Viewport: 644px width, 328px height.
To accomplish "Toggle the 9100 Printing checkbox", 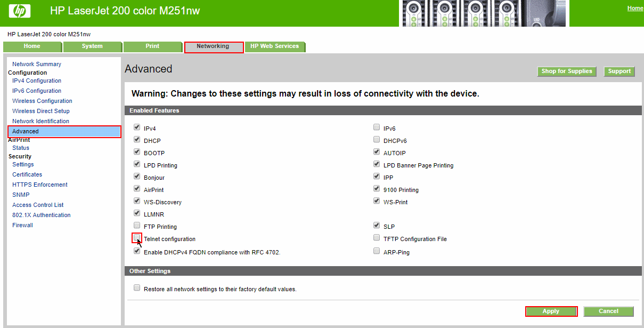I will click(377, 189).
